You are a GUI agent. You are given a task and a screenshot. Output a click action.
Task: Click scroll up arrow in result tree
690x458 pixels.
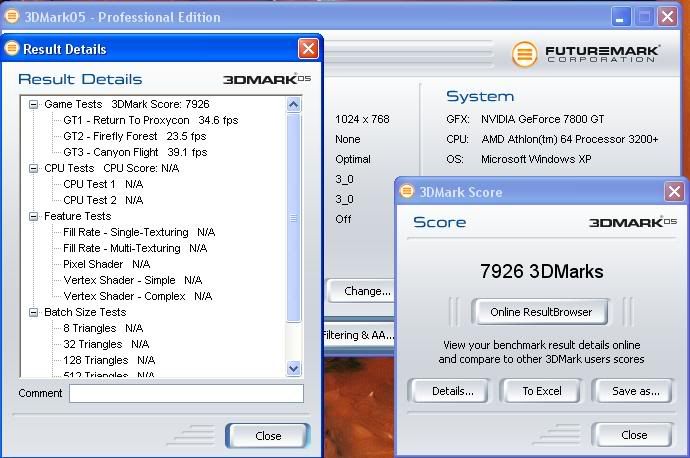coord(294,105)
